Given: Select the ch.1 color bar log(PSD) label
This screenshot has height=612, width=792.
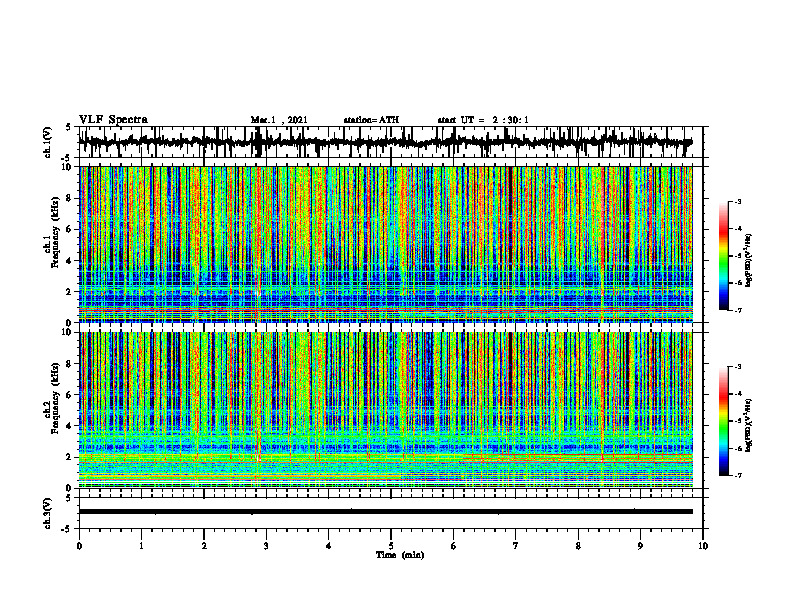Looking at the screenshot, I should tap(750, 261).
